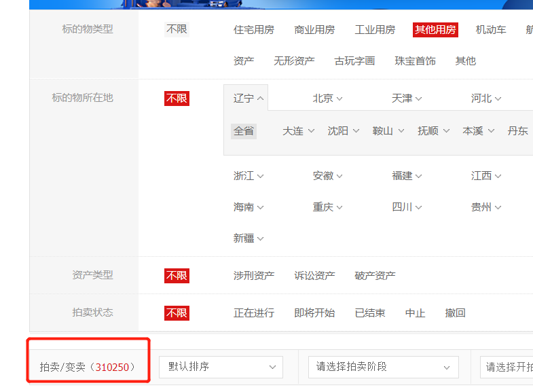Filter auctions by 正在进行 status
Image resolution: width=533 pixels, height=392 pixels.
253,313
